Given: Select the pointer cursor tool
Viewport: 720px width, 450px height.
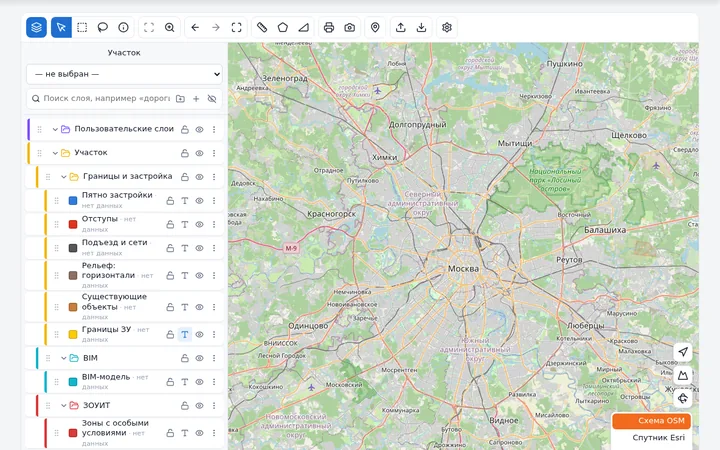Looking at the screenshot, I should [x=61, y=28].
